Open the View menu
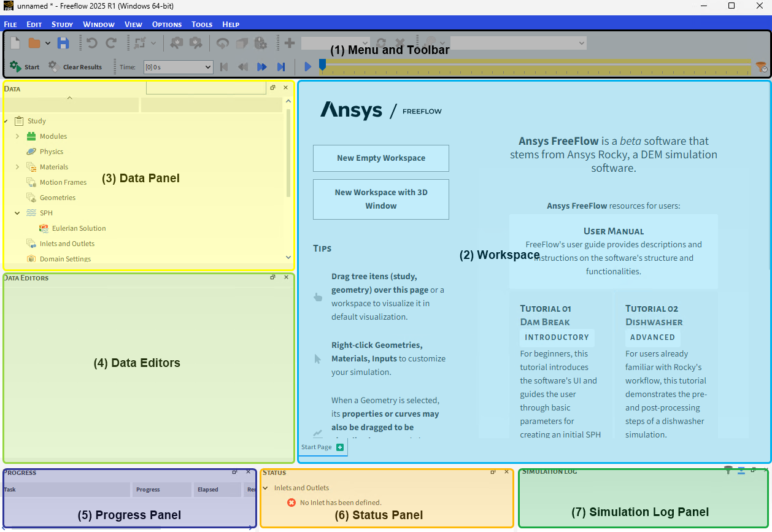 click(x=133, y=24)
